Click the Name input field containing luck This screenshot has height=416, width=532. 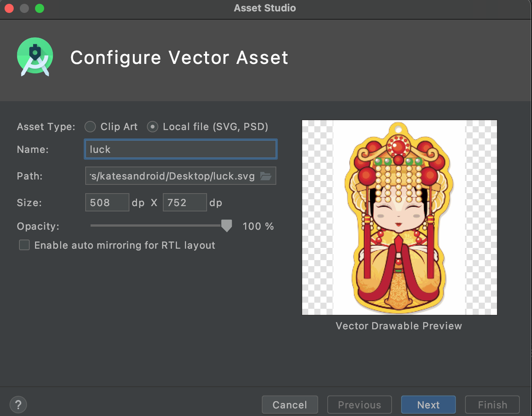[x=180, y=149]
